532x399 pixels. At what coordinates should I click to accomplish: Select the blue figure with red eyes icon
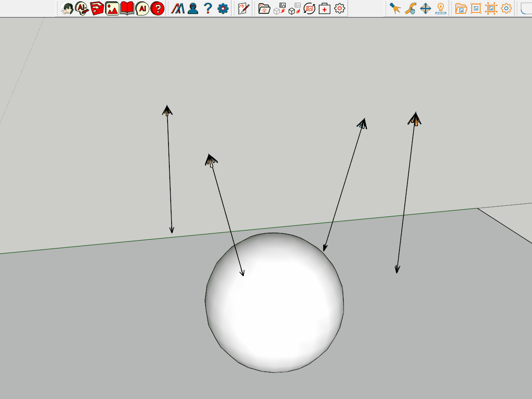(x=193, y=8)
